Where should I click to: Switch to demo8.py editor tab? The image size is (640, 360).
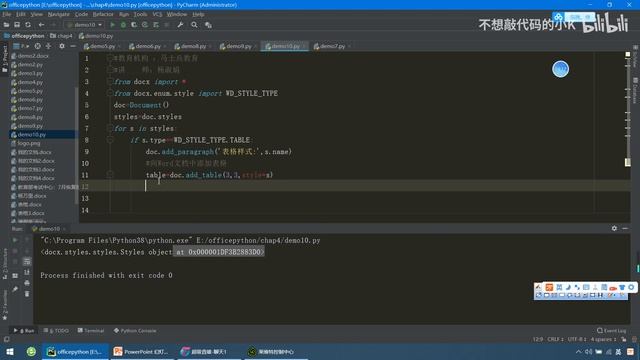(x=193, y=46)
